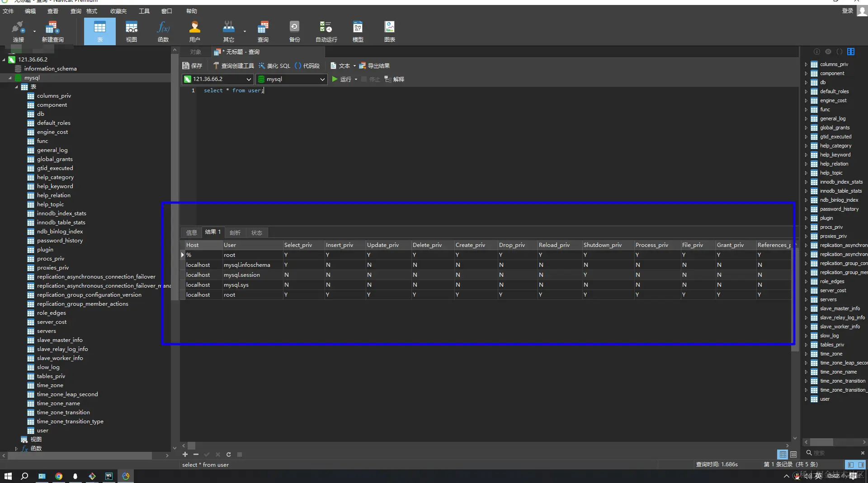Open the 自动运行 (Automation) toolbar icon
868x483 pixels.
(326, 32)
